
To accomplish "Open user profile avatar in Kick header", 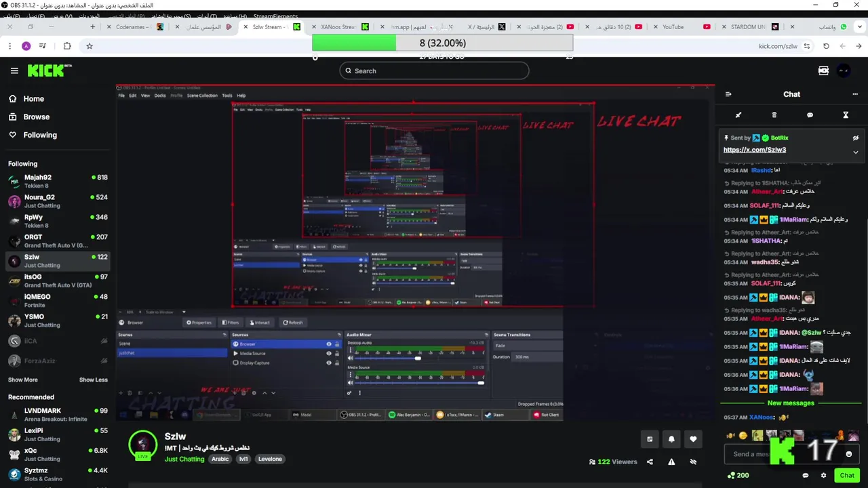I will [x=844, y=70].
